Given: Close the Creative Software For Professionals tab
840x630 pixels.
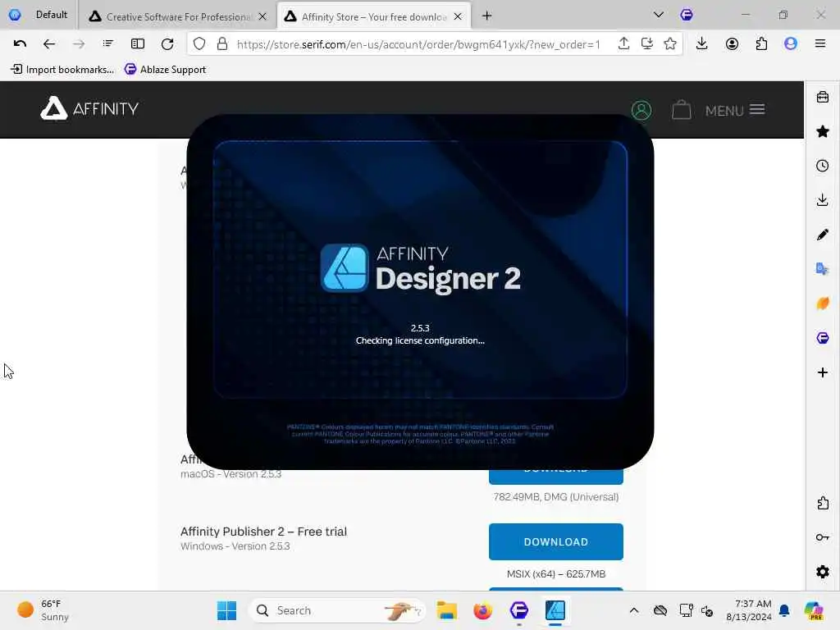Looking at the screenshot, I should coord(262,16).
